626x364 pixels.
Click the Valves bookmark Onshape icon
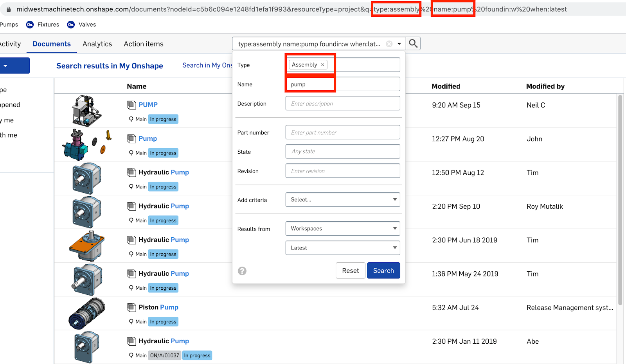pyautogui.click(x=71, y=25)
